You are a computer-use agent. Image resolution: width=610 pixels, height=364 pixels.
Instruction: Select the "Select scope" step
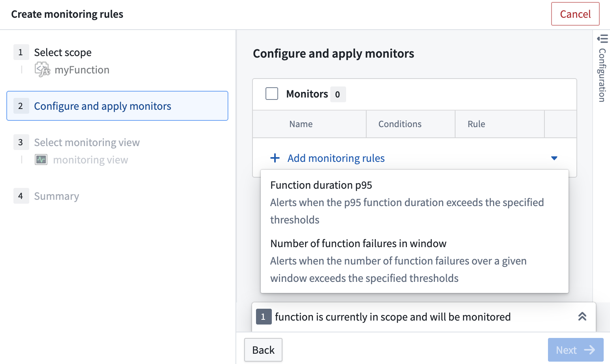(63, 52)
